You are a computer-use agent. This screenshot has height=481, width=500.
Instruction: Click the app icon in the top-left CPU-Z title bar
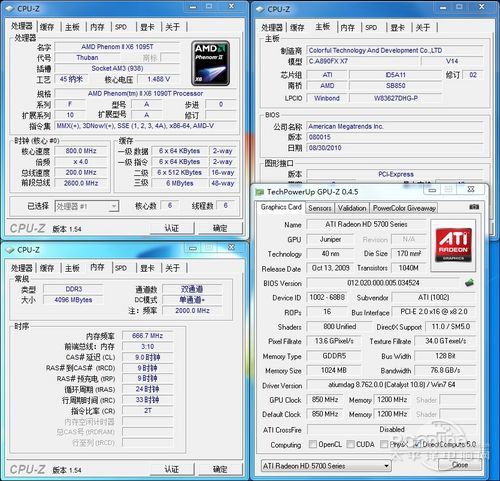10,9
